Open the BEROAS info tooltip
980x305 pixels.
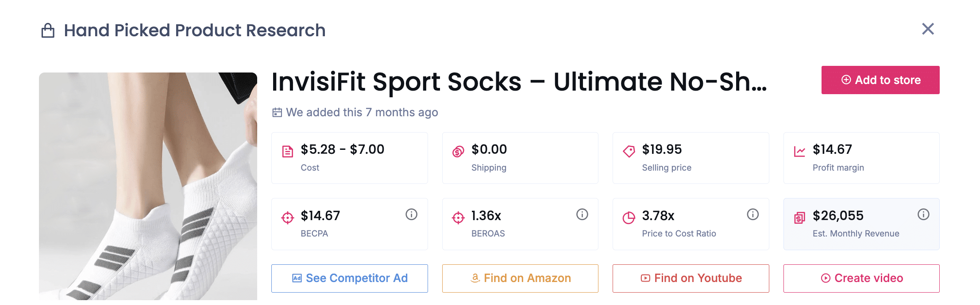582,215
